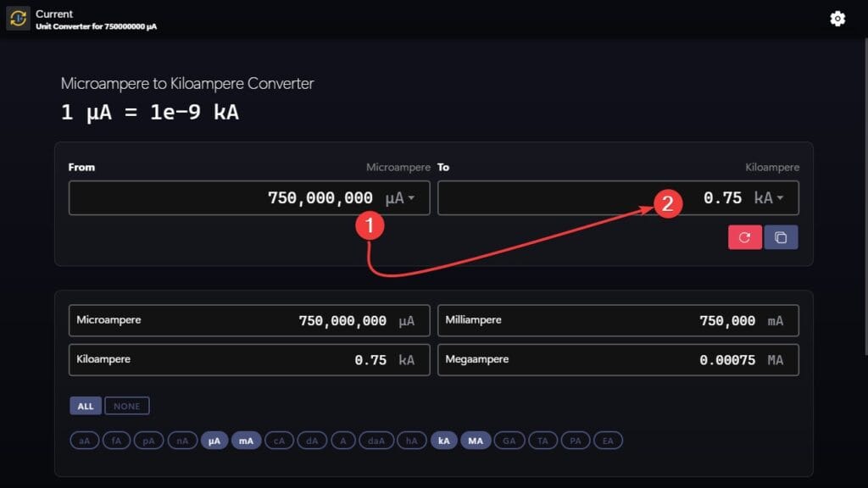Toggle the aA unit chip

pyautogui.click(x=84, y=441)
